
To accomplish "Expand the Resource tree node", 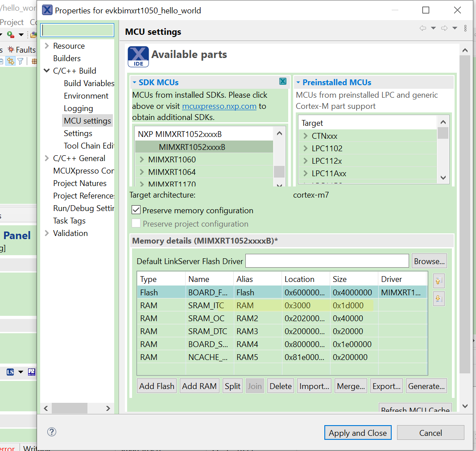I will tap(47, 46).
